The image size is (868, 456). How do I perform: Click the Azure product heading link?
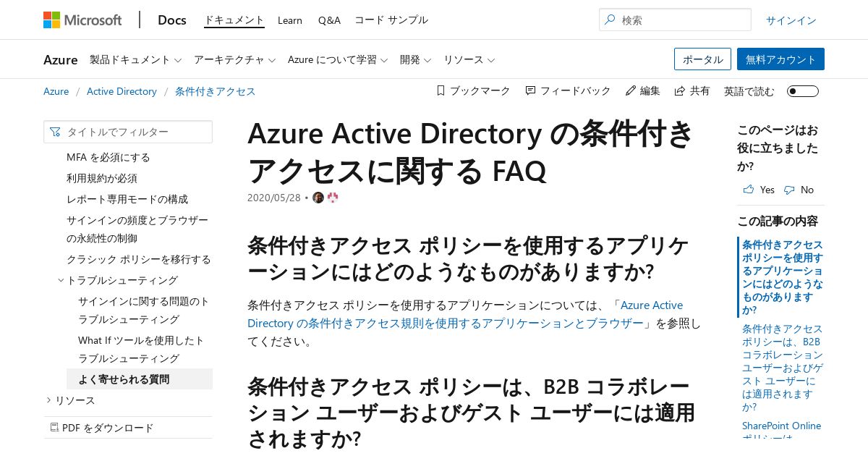coord(61,60)
